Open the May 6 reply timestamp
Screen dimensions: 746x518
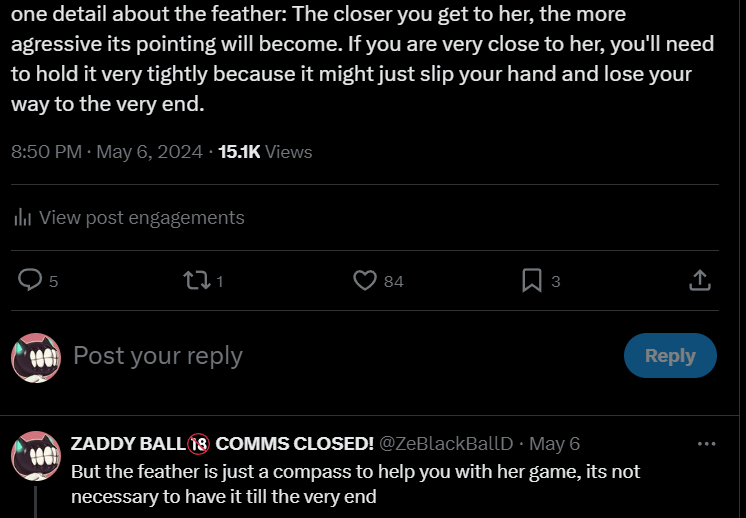[554, 443]
